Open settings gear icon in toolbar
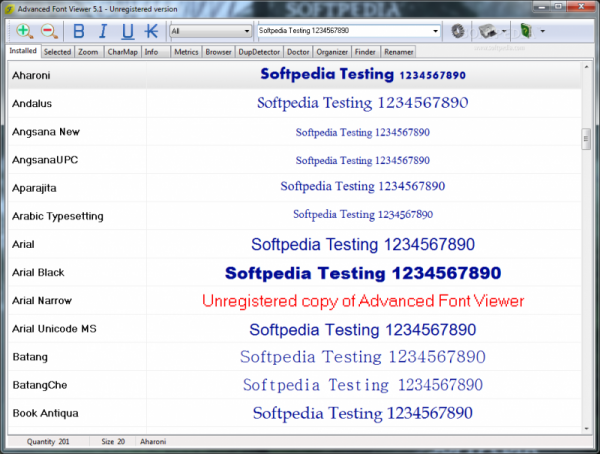This screenshot has width=600, height=454. pyautogui.click(x=458, y=31)
